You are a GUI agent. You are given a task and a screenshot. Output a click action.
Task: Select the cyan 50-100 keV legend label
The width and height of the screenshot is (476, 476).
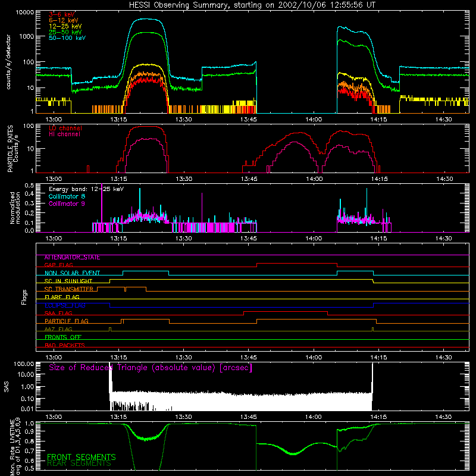(x=67, y=38)
